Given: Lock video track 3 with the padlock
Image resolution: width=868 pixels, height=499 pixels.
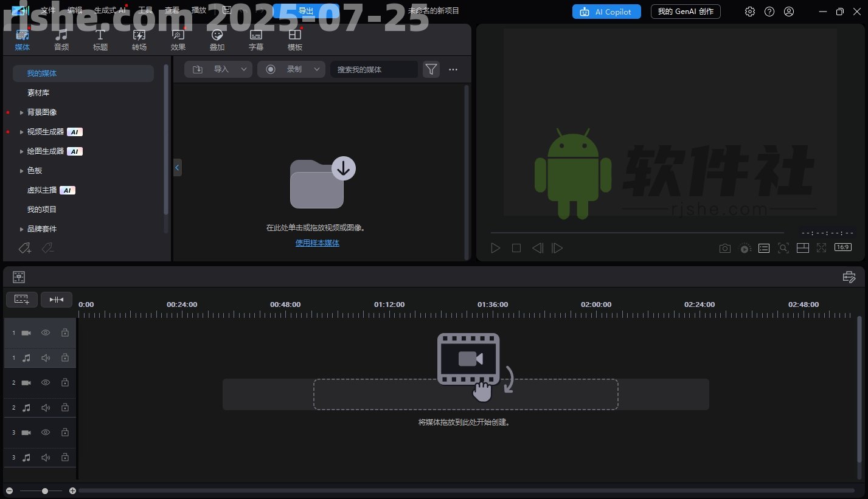Looking at the screenshot, I should tap(64, 432).
